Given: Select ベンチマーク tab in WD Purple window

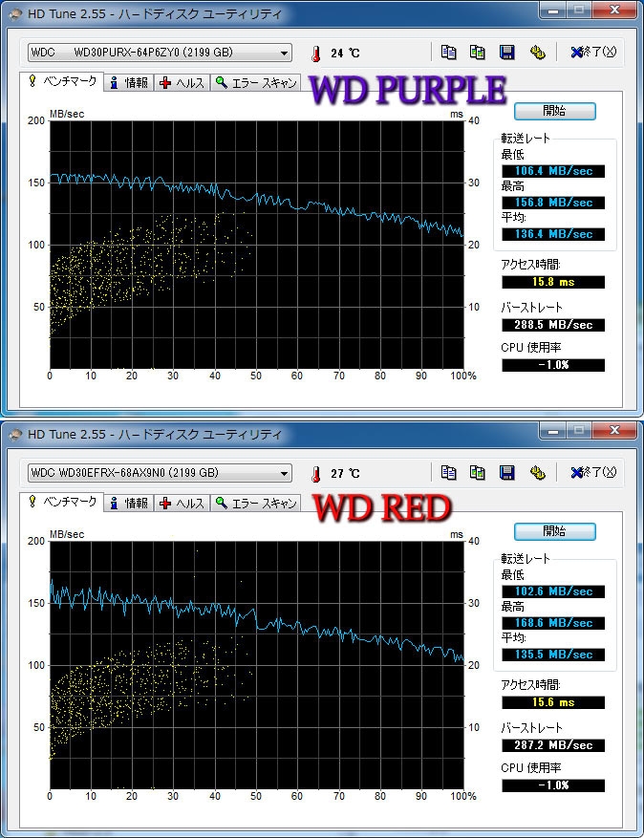Looking at the screenshot, I should 62,81.
